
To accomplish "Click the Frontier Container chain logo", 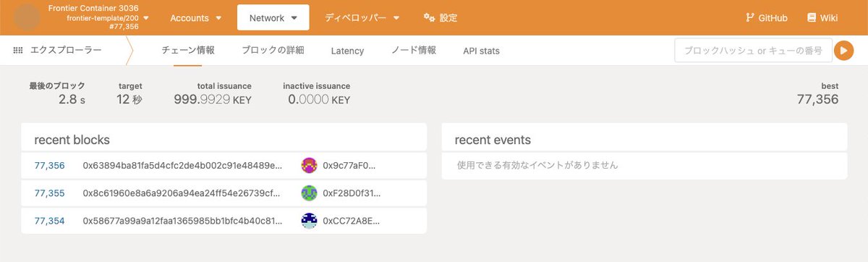I will pos(27,17).
